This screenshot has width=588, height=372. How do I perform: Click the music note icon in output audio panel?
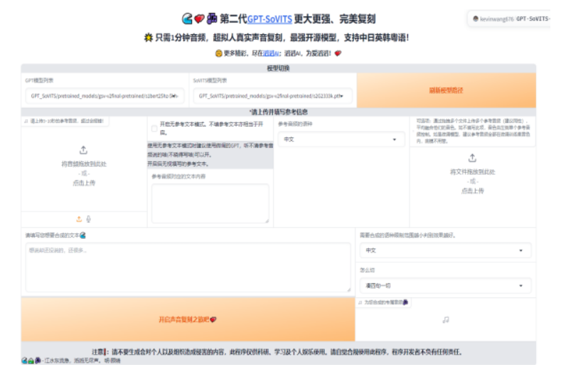tap(446, 320)
